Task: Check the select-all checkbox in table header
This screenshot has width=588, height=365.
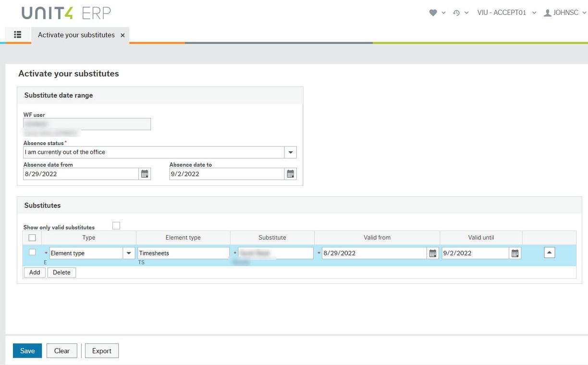Action: (x=32, y=237)
